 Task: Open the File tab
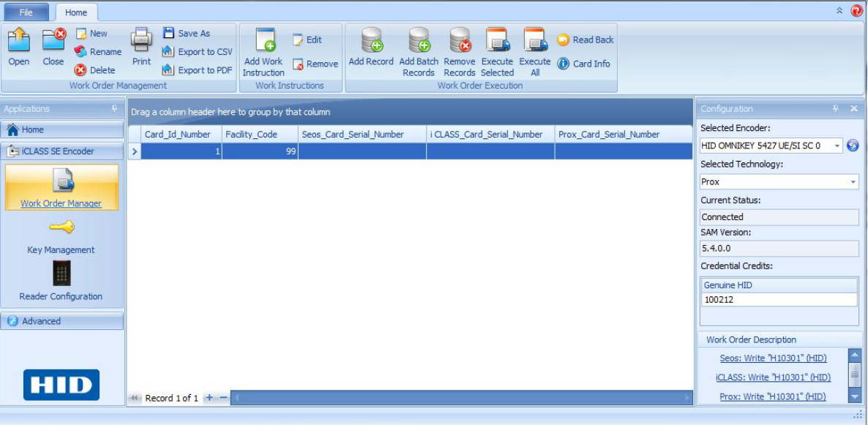coord(26,12)
